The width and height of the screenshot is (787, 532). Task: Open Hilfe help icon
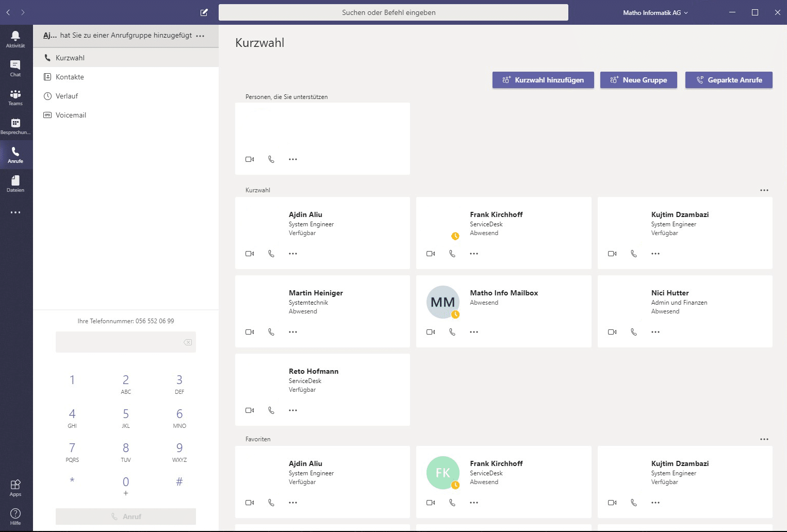15,516
